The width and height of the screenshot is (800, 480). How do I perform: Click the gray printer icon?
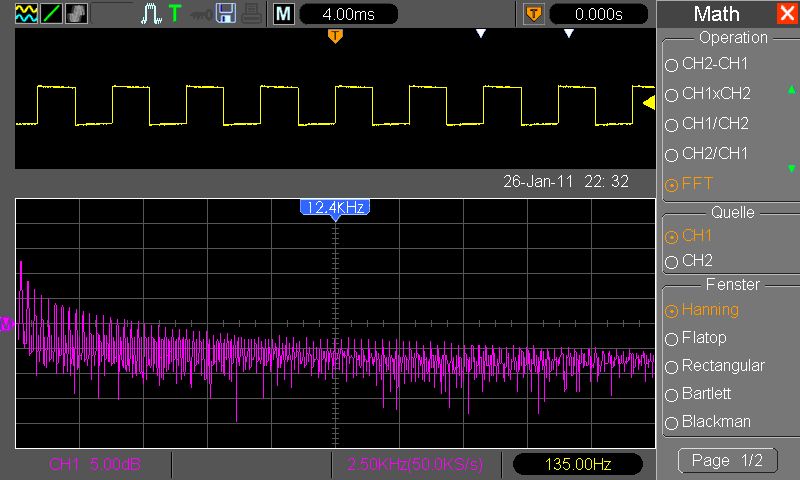pyautogui.click(x=252, y=14)
